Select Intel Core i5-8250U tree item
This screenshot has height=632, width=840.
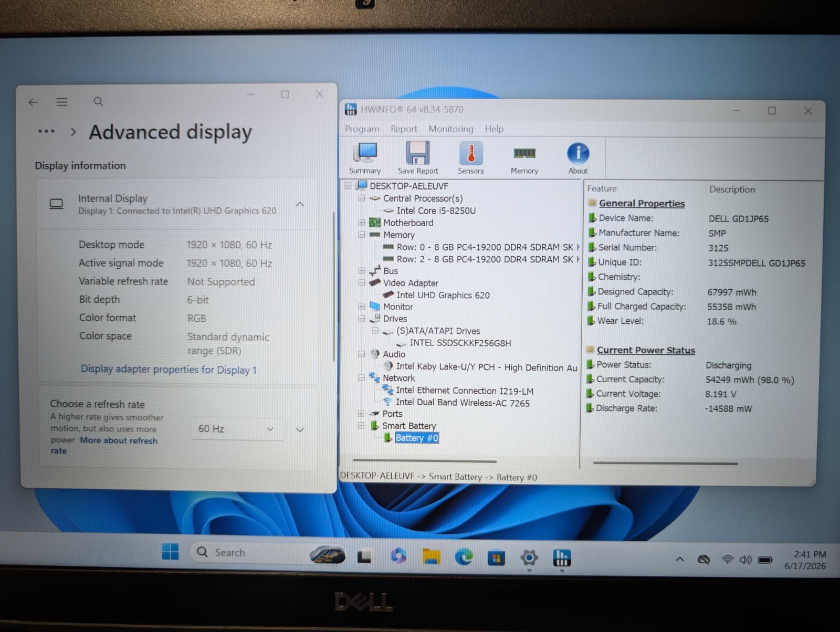(x=436, y=210)
